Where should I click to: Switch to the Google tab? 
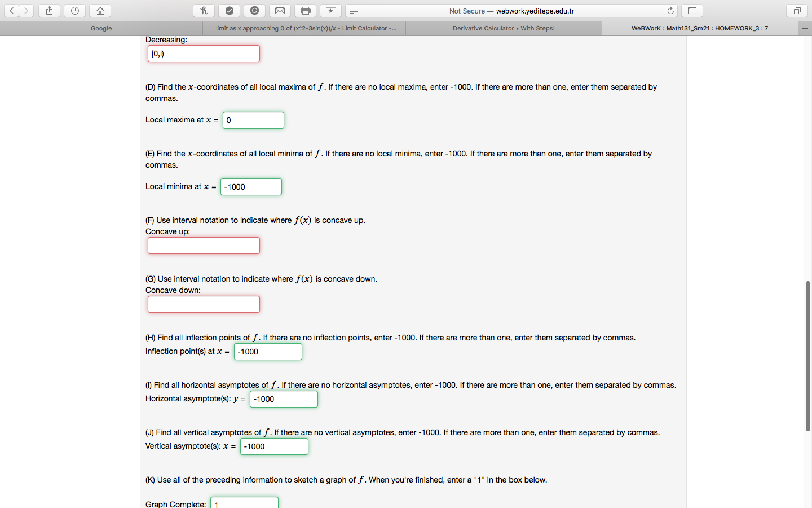(101, 28)
